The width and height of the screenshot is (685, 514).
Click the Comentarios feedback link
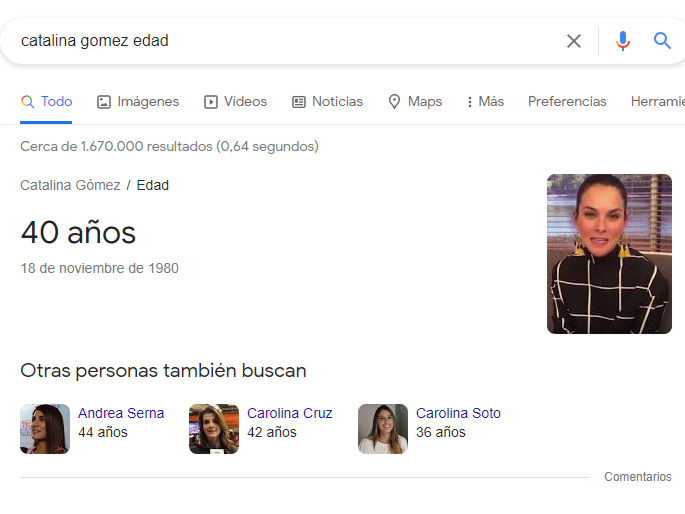coord(638,476)
